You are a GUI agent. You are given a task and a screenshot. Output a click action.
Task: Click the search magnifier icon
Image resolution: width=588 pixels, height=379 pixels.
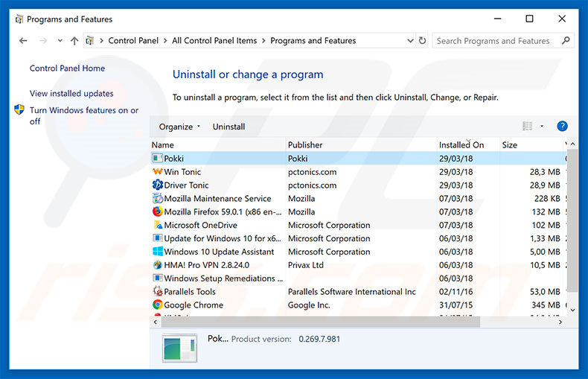[566, 40]
